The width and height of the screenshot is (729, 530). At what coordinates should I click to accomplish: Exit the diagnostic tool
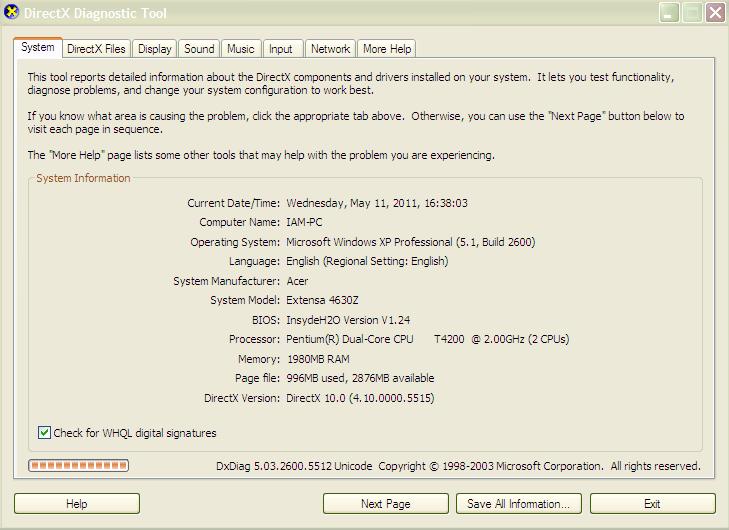652,504
